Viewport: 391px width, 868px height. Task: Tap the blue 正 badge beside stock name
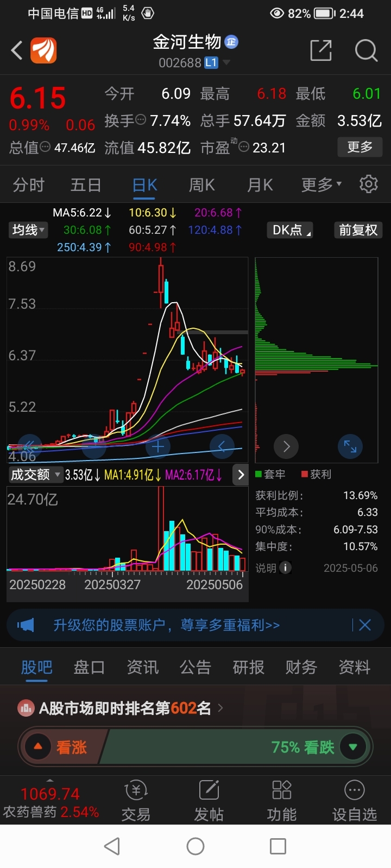point(231,42)
